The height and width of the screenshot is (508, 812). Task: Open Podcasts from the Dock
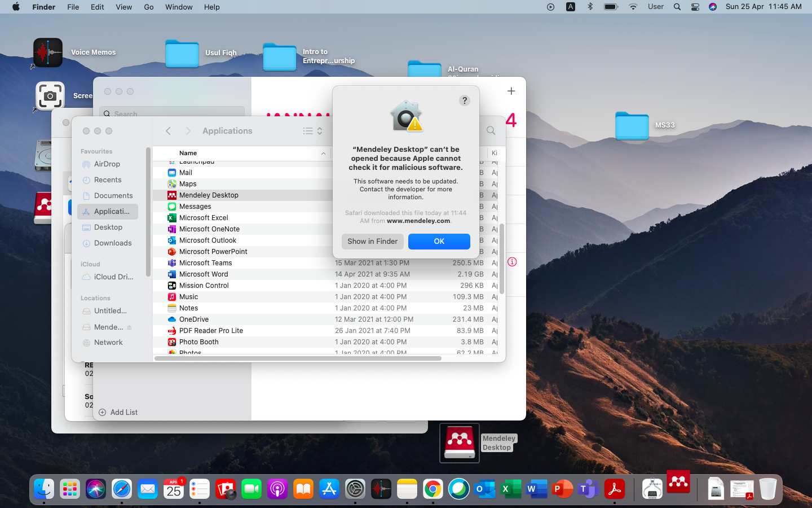[x=277, y=489]
